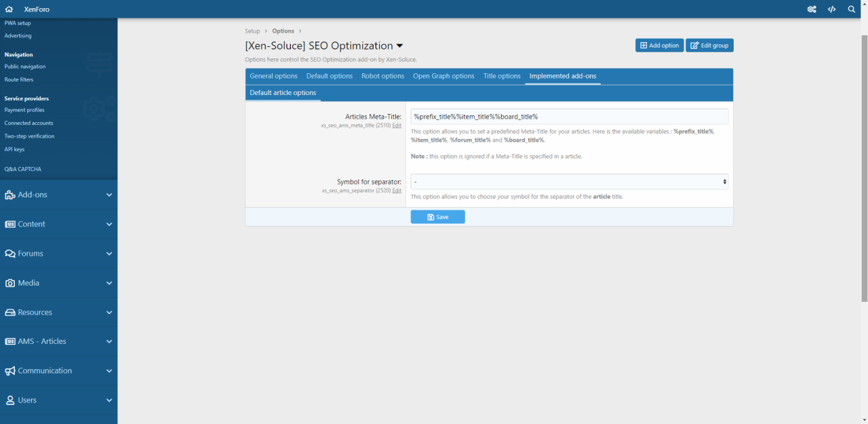Click the Users person icon in sidebar
Viewport: 868px width, 424px height.
pyautogui.click(x=10, y=400)
